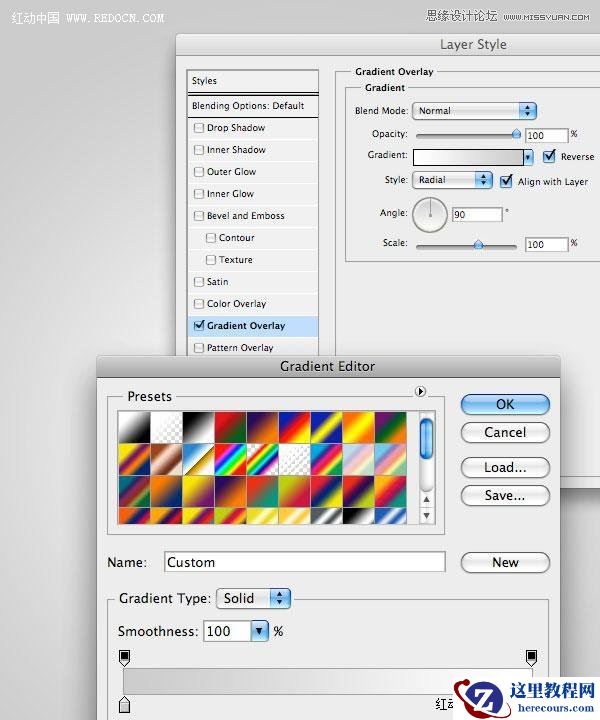Click the Scale slider handle
Viewport: 600px width, 720px height.
(x=478, y=244)
